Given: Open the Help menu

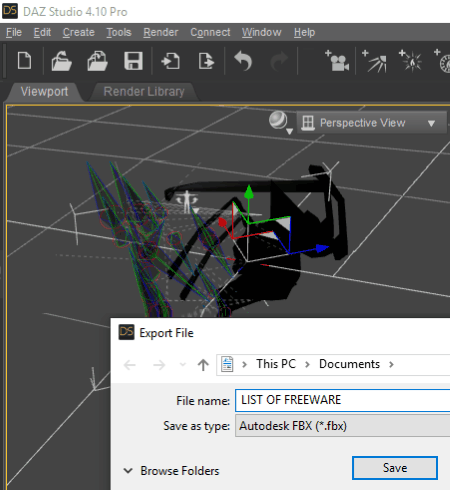Looking at the screenshot, I should tap(304, 32).
